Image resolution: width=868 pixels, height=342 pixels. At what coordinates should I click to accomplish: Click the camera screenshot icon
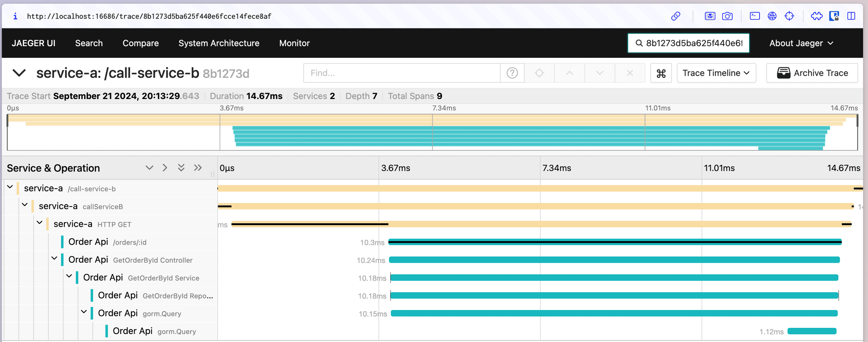727,16
